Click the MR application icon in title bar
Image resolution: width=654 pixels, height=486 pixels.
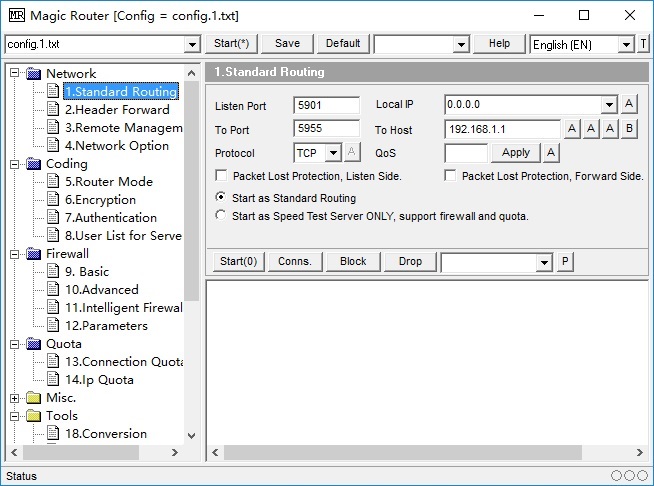coord(17,15)
